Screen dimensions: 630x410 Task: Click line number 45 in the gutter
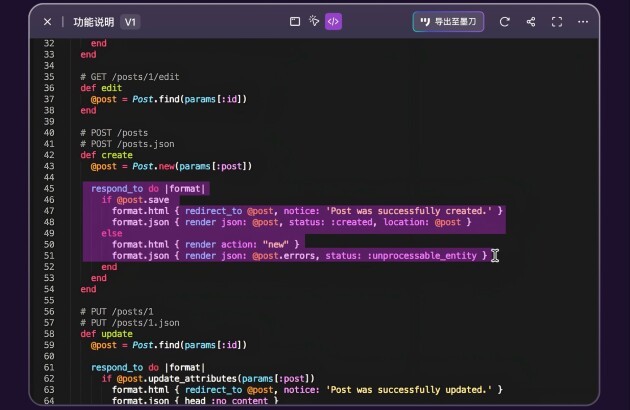[x=49, y=189]
